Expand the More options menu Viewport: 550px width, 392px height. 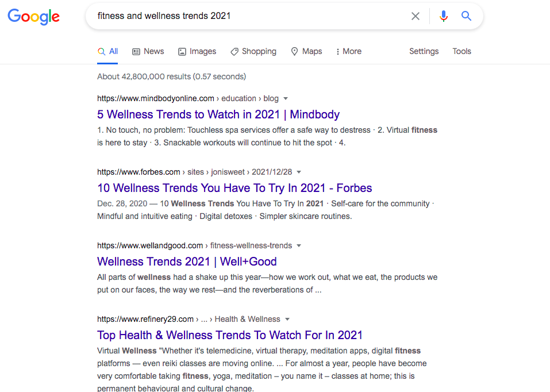tap(349, 52)
